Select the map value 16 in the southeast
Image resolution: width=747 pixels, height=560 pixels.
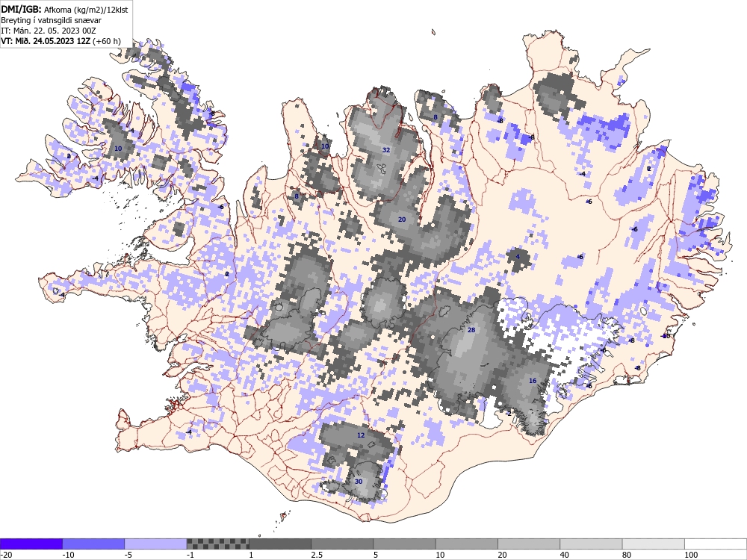[533, 381]
